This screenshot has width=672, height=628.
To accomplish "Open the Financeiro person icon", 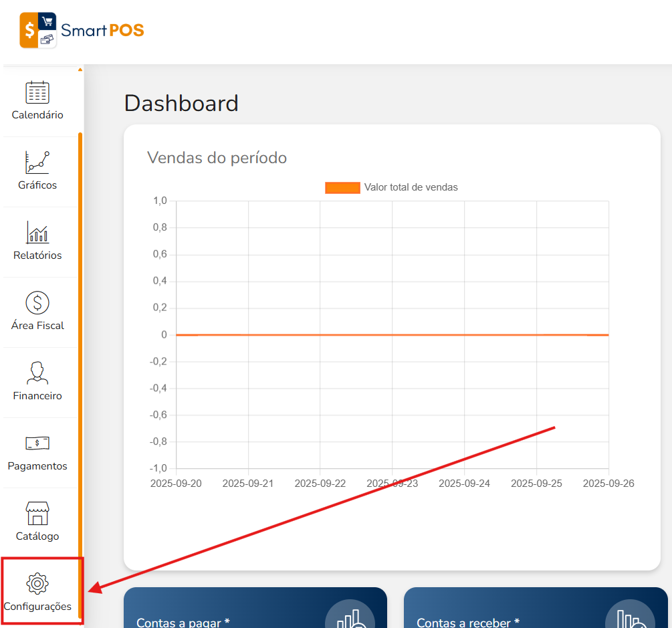I will pyautogui.click(x=37, y=373).
